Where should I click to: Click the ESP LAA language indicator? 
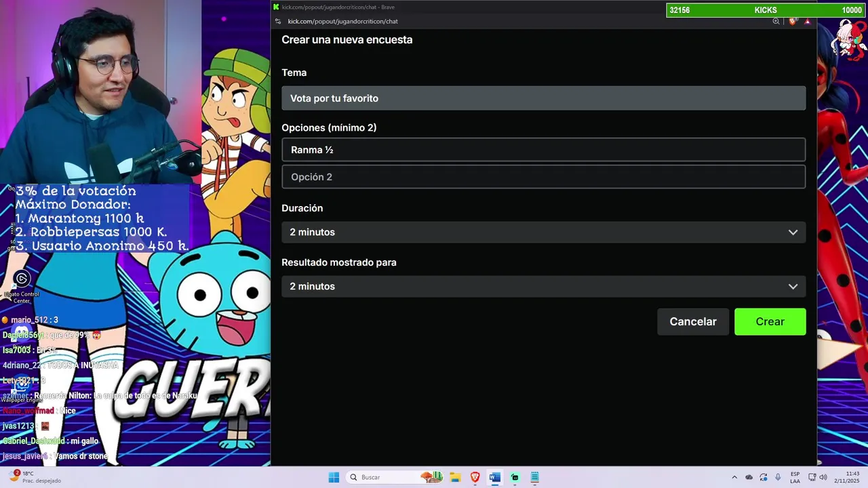pyautogui.click(x=795, y=477)
